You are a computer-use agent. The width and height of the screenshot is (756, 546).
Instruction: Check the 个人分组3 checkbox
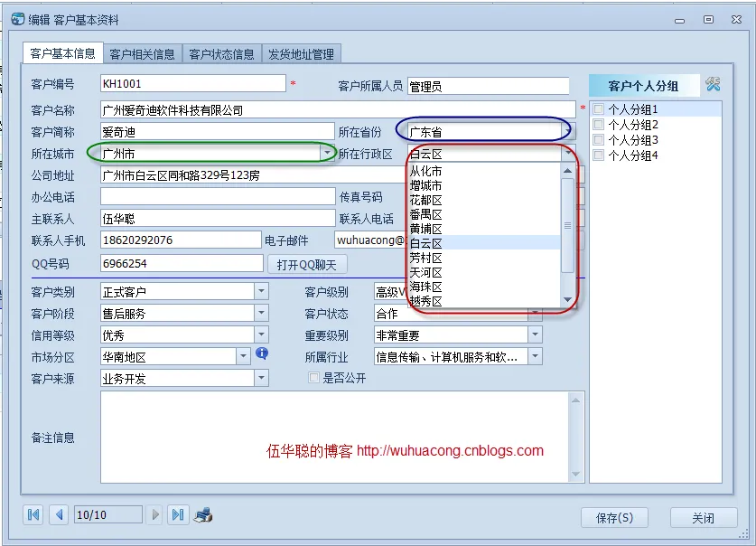tap(598, 140)
